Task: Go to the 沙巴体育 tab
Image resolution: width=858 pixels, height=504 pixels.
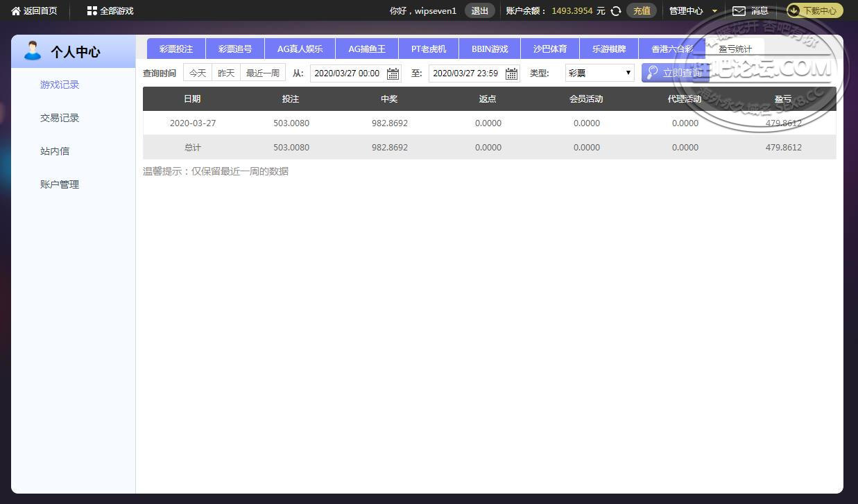Action: [550, 49]
